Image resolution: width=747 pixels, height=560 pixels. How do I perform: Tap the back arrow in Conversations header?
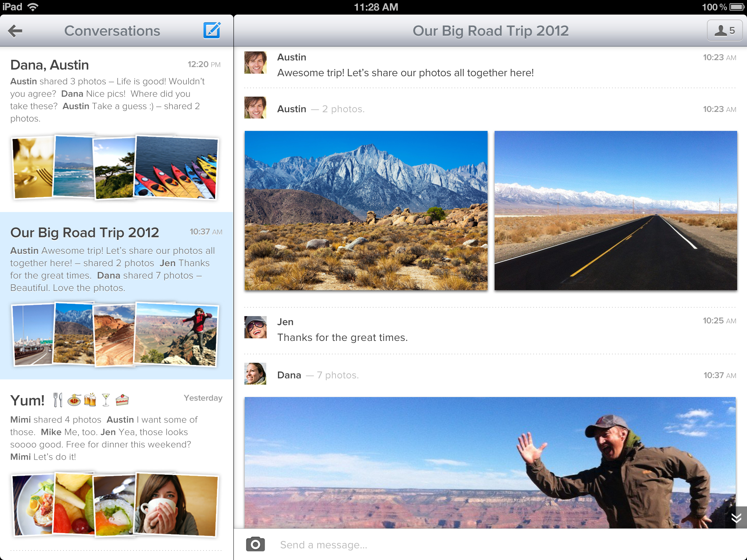(x=15, y=31)
